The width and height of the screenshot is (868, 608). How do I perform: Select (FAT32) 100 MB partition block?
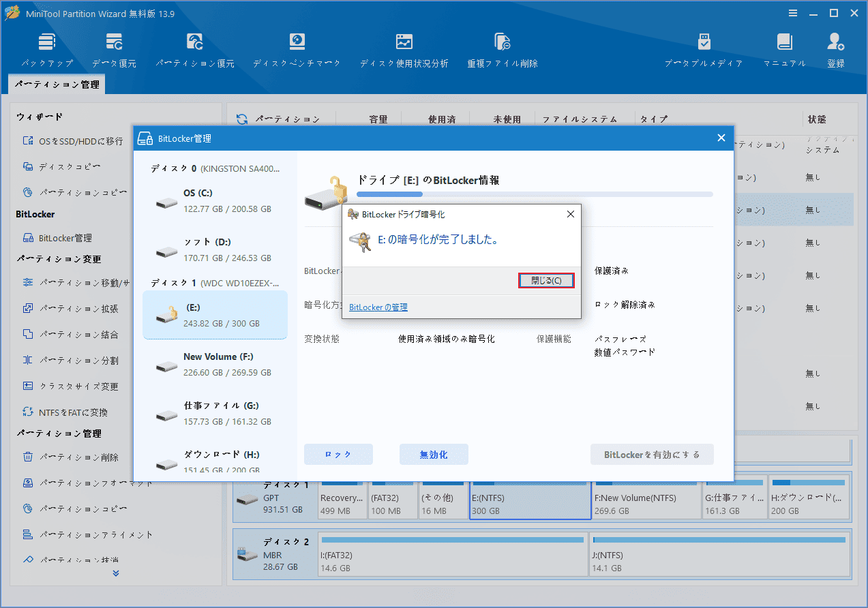pyautogui.click(x=392, y=500)
